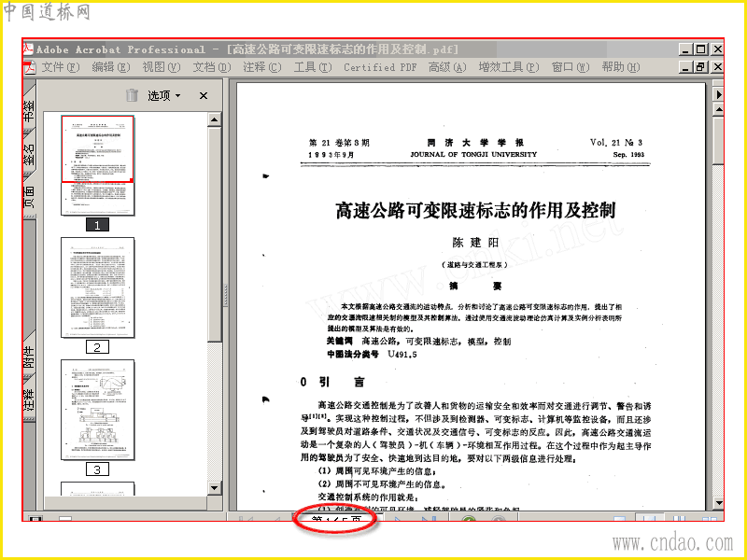Go to next page using status bar arrow
The width and height of the screenshot is (747, 560).
click(398, 518)
